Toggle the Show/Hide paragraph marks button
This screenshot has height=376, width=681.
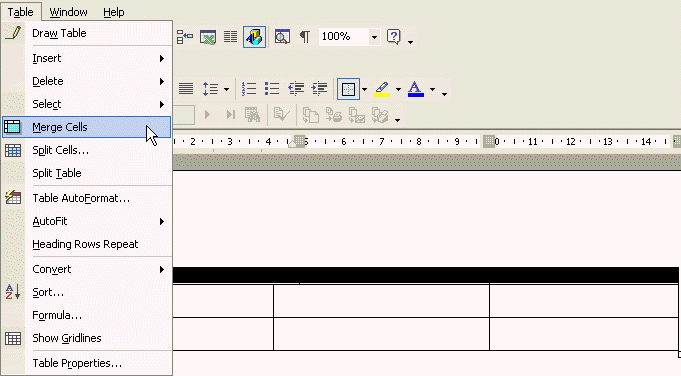tap(305, 37)
